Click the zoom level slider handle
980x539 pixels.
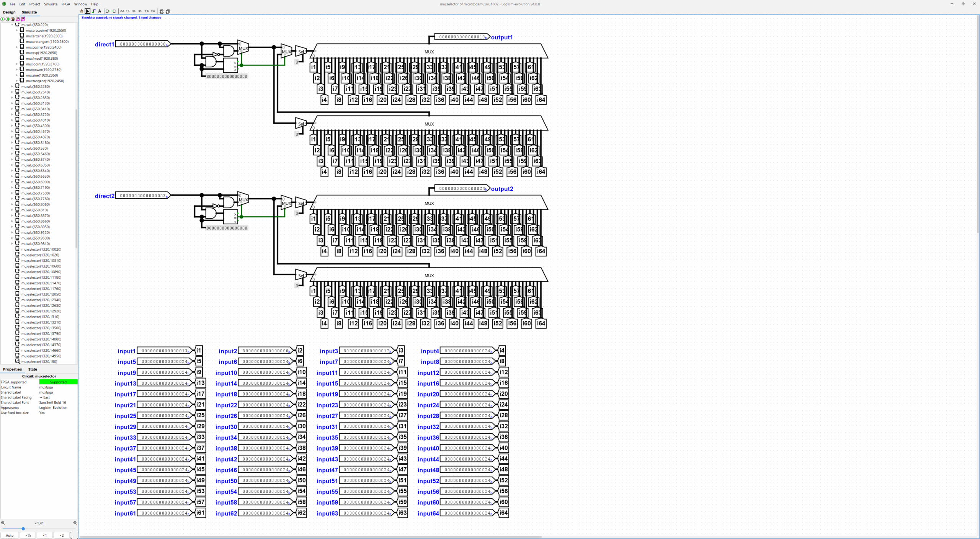pyautogui.click(x=23, y=529)
